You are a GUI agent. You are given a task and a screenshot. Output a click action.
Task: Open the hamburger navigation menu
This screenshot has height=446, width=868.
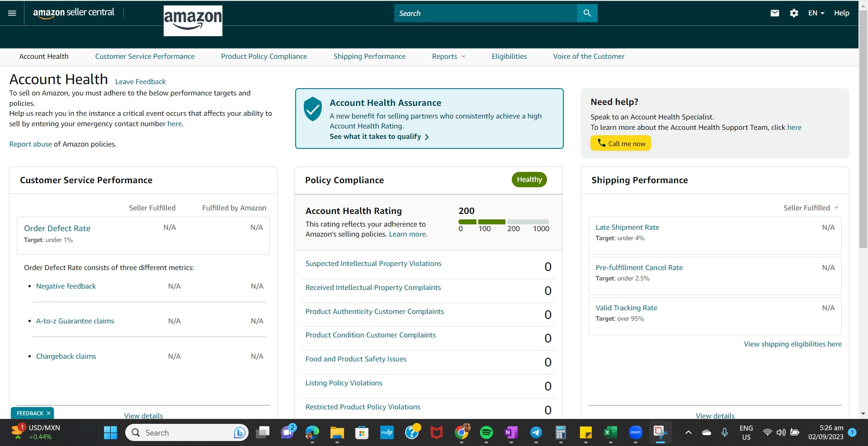point(12,13)
